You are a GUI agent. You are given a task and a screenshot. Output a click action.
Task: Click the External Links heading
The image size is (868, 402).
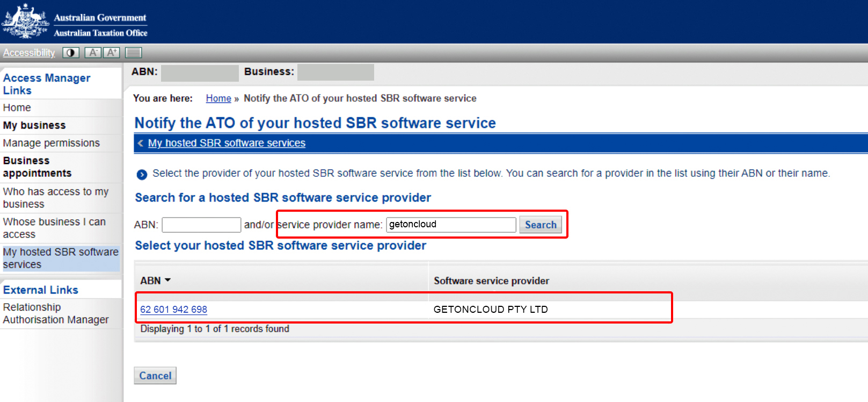(41, 290)
